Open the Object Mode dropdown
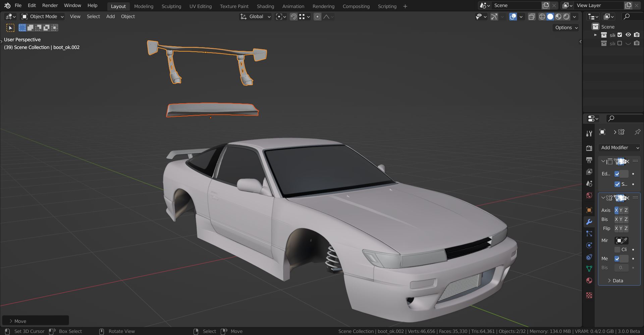The width and height of the screenshot is (644, 335). (42, 16)
